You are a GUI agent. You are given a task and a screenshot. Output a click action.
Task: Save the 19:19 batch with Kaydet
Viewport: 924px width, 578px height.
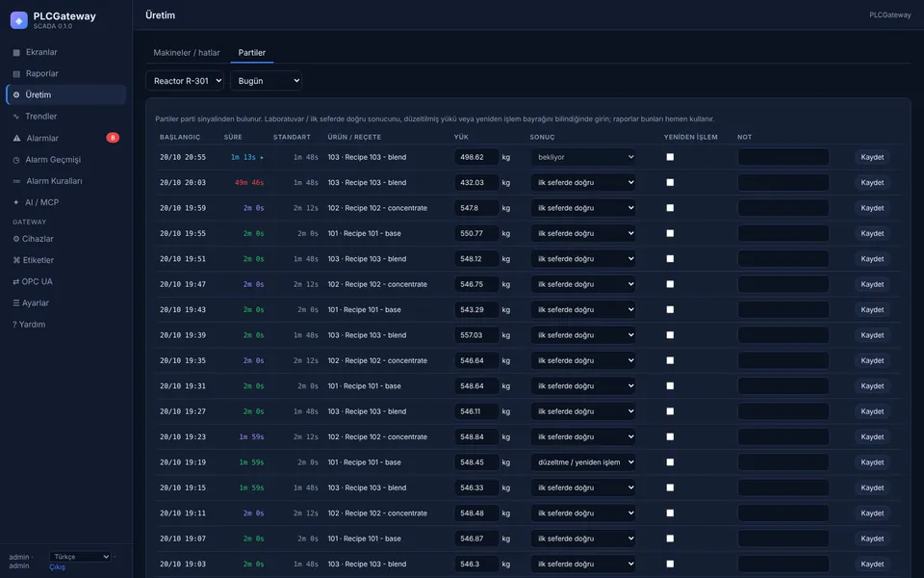tap(872, 462)
